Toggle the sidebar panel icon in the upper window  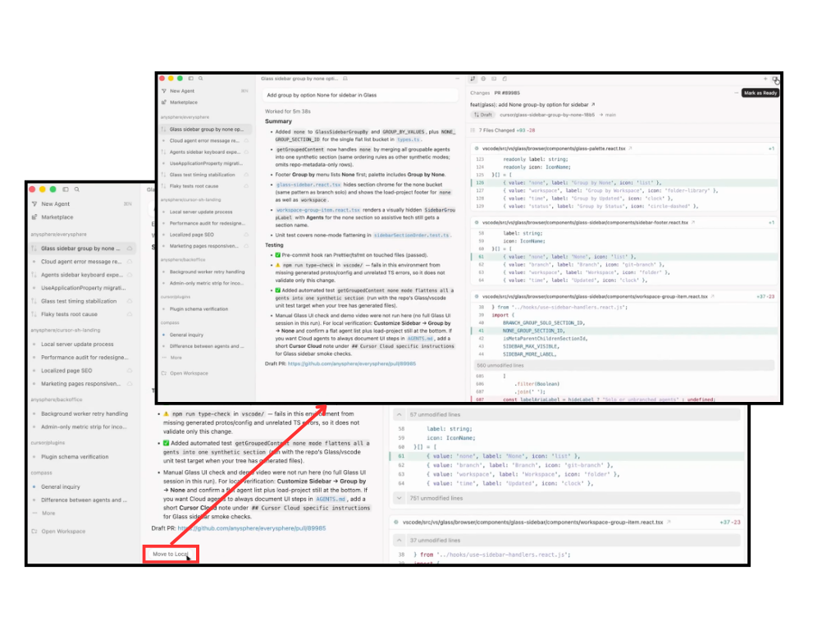tap(189, 79)
